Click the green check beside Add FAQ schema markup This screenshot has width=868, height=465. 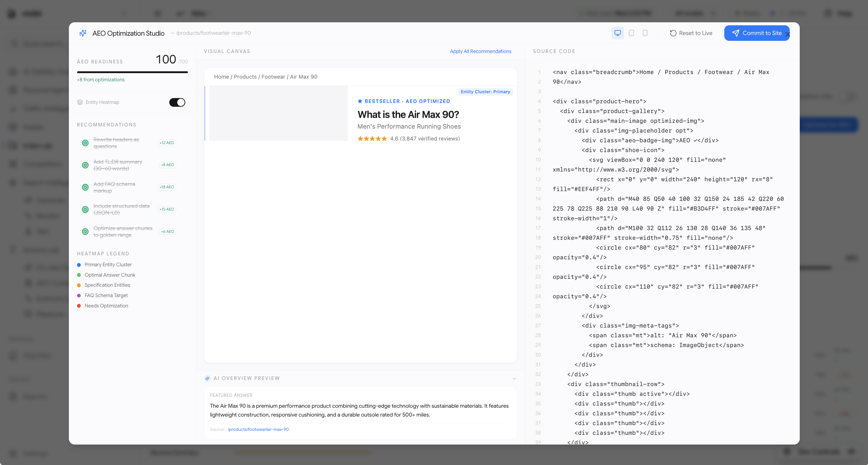(85, 187)
